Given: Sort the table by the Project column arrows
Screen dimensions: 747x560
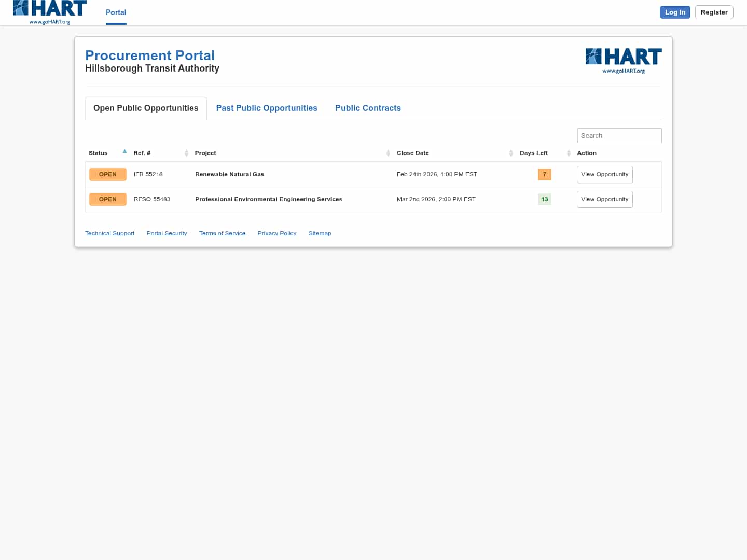Looking at the screenshot, I should pos(388,152).
